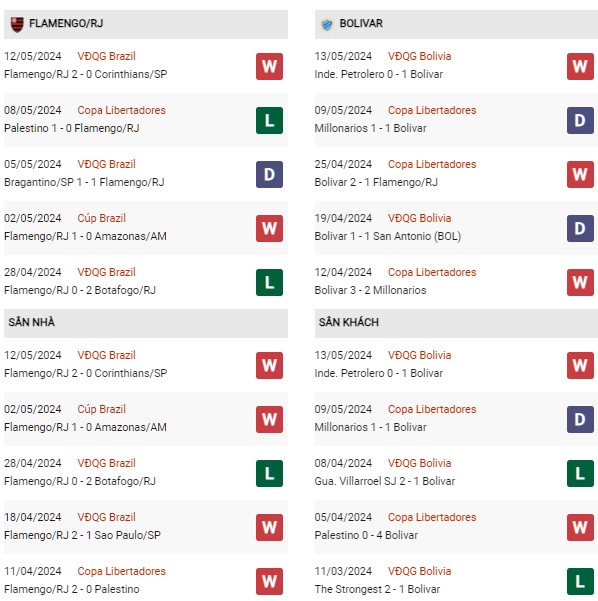Open the Sân Nhà section header

pyautogui.click(x=146, y=323)
